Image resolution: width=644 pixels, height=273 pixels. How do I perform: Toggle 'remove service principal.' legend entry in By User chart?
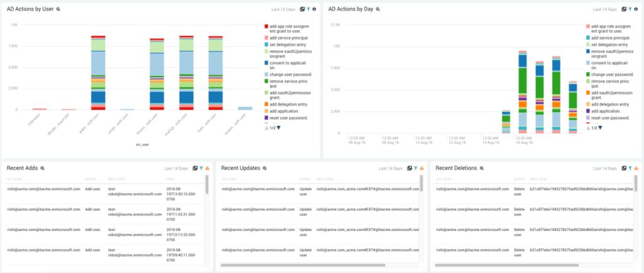(286, 84)
